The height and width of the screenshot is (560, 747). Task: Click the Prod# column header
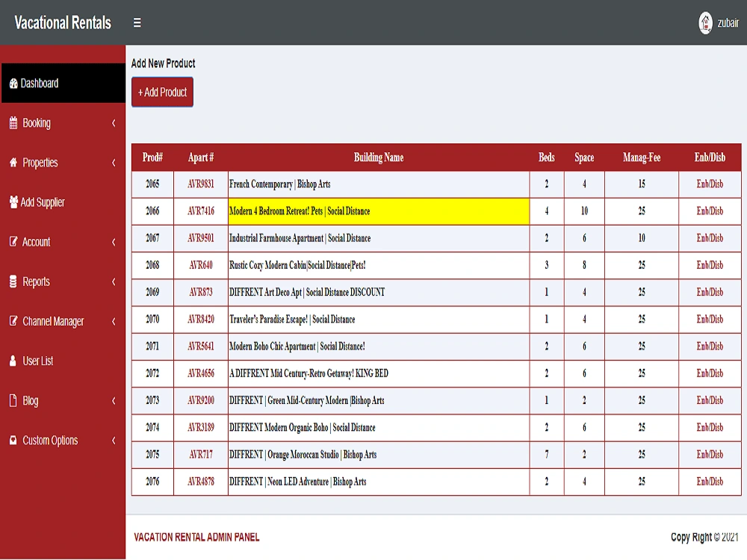click(x=152, y=158)
